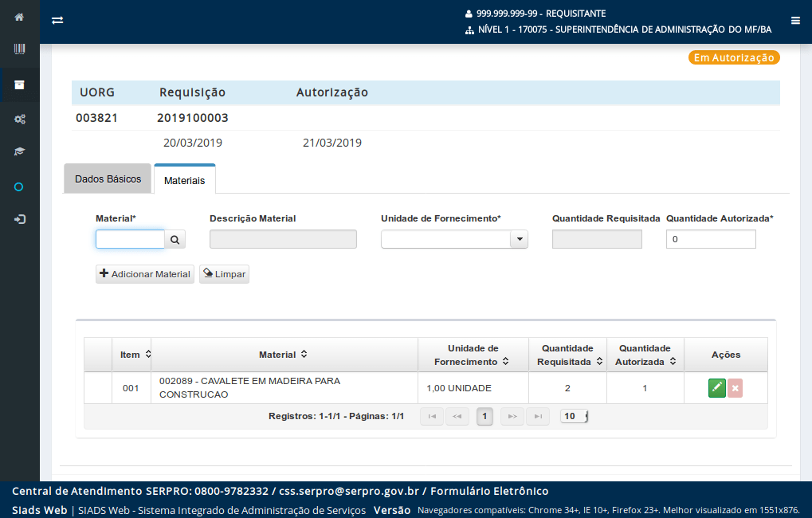The image size is (812, 518).
Task: Click Adicionar Material button
Action: click(145, 274)
